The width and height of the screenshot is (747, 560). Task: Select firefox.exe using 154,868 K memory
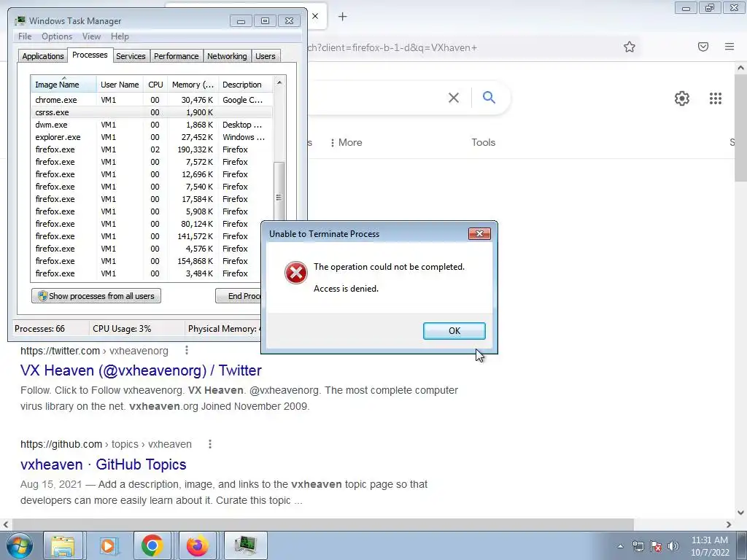pos(146,261)
